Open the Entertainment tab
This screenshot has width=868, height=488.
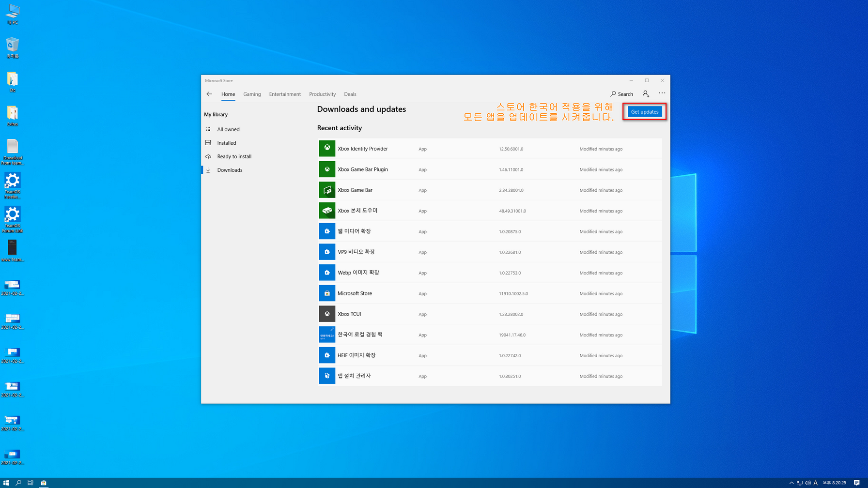click(x=285, y=94)
